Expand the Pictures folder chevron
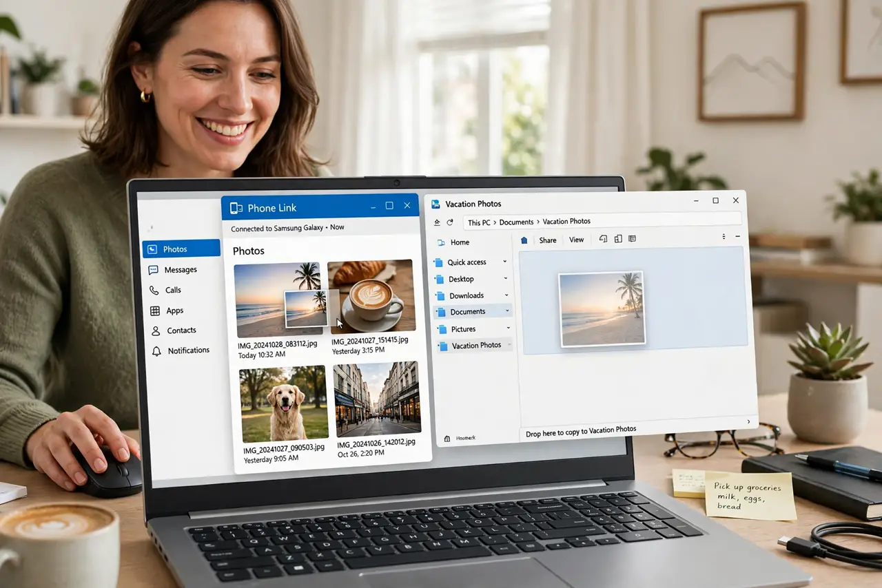The image size is (882, 588). point(509,328)
